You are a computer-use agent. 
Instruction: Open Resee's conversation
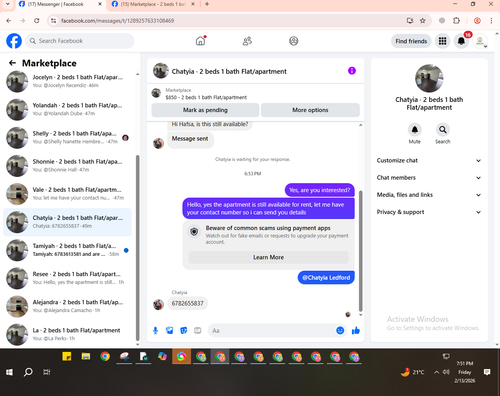(68, 278)
